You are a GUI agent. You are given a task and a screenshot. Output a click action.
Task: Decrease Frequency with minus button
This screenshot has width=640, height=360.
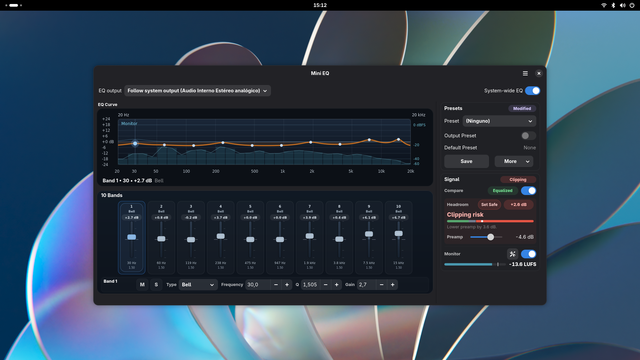pyautogui.click(x=276, y=284)
